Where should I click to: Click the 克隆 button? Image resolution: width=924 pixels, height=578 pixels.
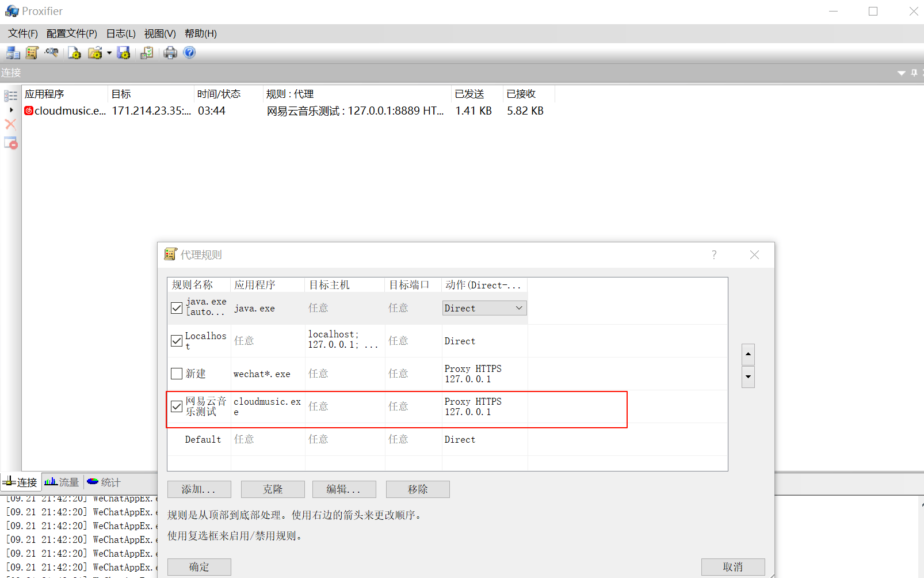point(273,489)
